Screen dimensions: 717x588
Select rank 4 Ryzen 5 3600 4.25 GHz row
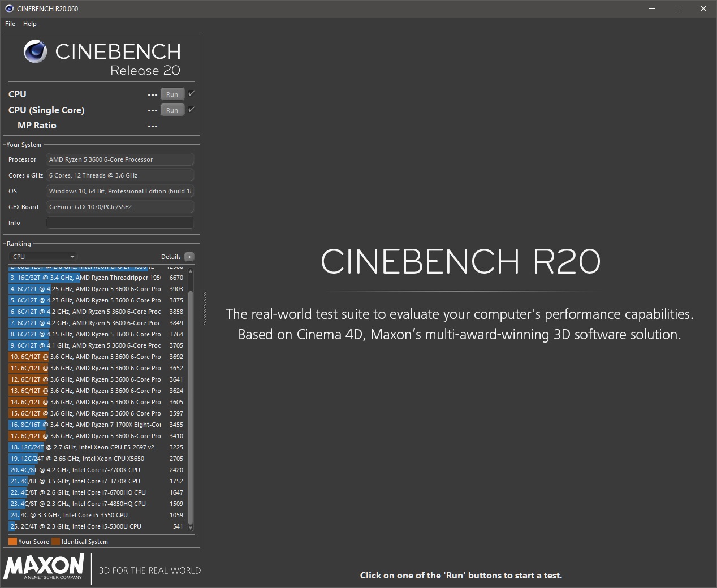(x=97, y=289)
